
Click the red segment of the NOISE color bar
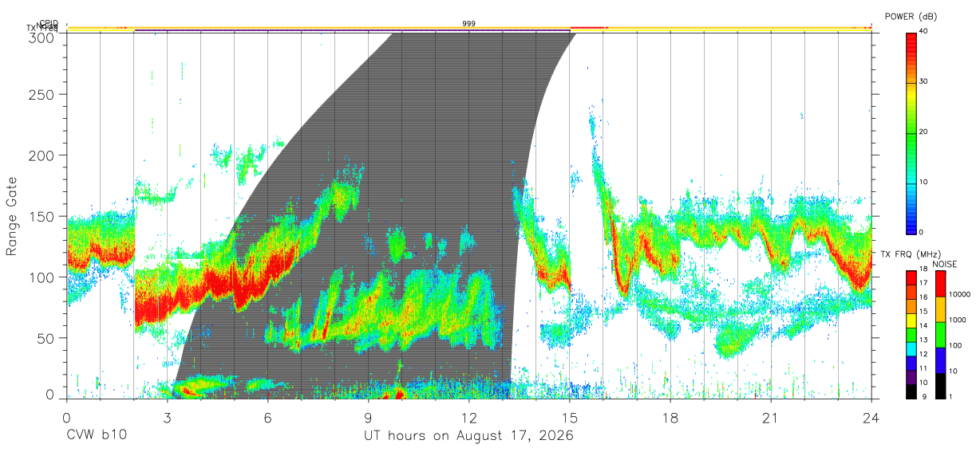tap(941, 284)
